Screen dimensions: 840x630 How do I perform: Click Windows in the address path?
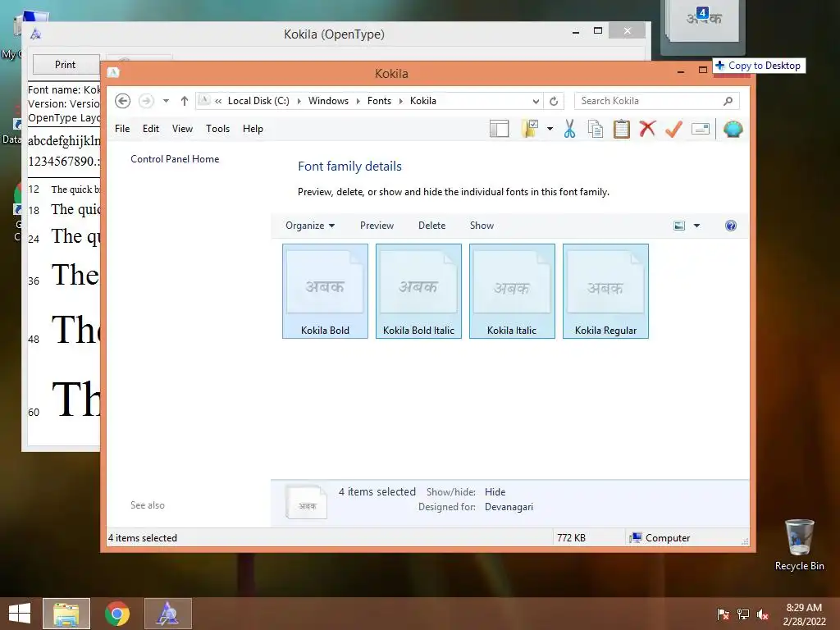click(x=328, y=101)
